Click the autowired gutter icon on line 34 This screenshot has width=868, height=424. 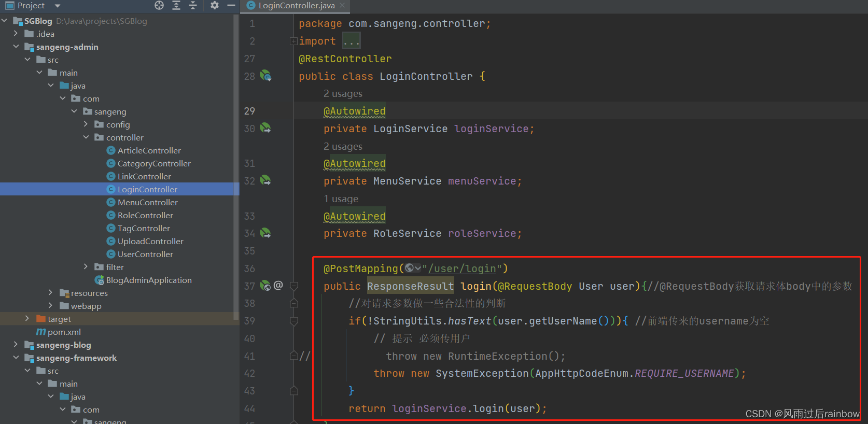pos(265,233)
